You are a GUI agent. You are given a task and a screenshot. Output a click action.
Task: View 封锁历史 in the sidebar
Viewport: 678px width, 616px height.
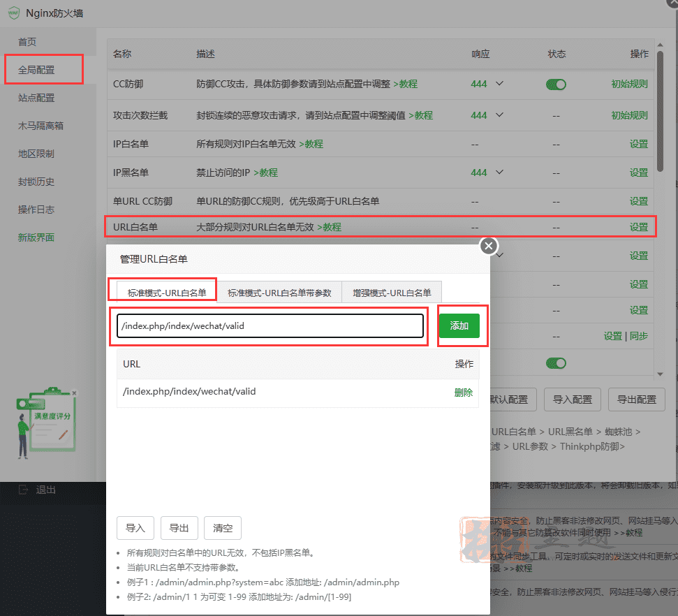[36, 182]
